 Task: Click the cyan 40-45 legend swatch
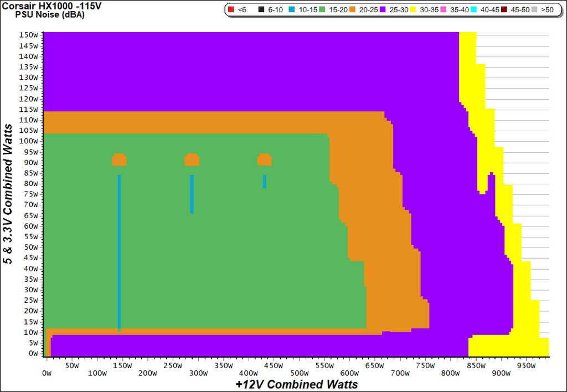point(474,10)
